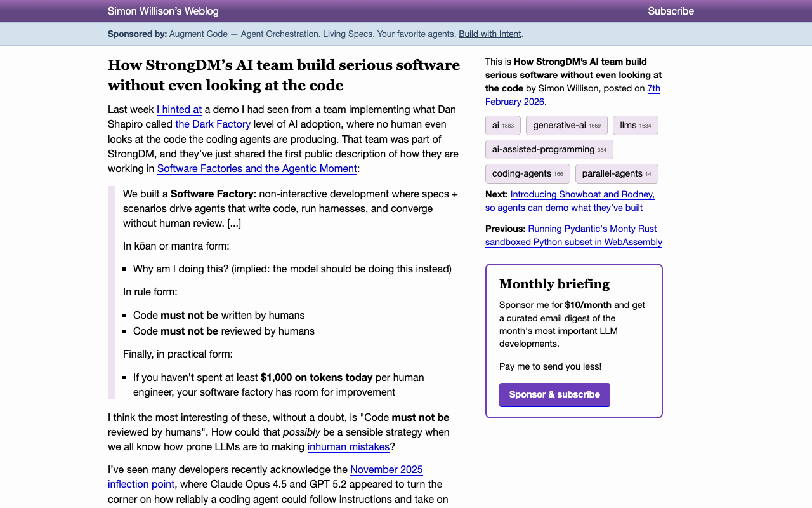Open the Simon Willison's Weblog home link
812x508 pixels.
tap(163, 11)
